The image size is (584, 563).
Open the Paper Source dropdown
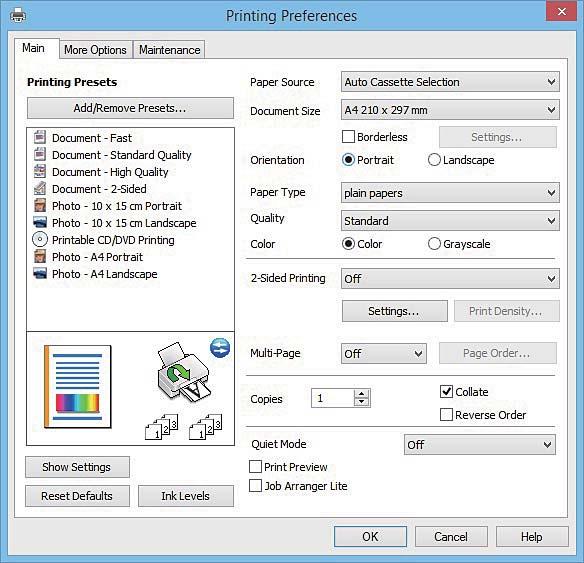point(450,82)
